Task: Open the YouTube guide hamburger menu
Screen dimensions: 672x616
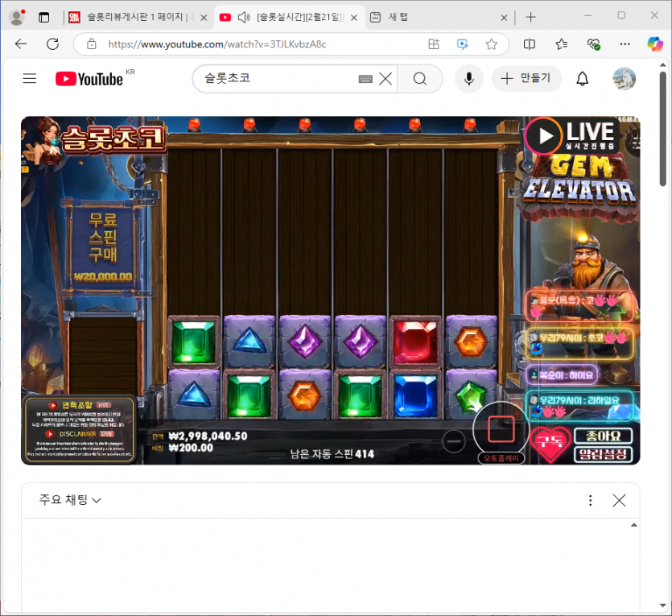Action: (30, 78)
